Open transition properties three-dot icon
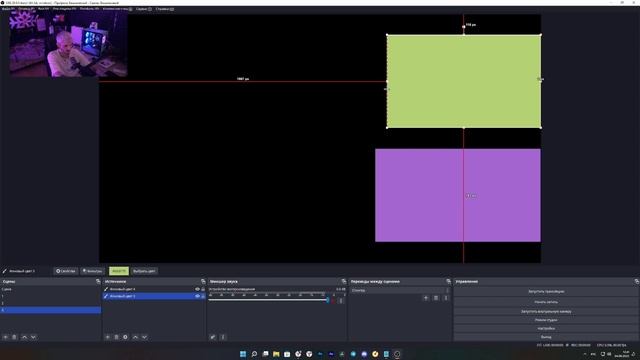The image size is (640, 360). [446, 298]
